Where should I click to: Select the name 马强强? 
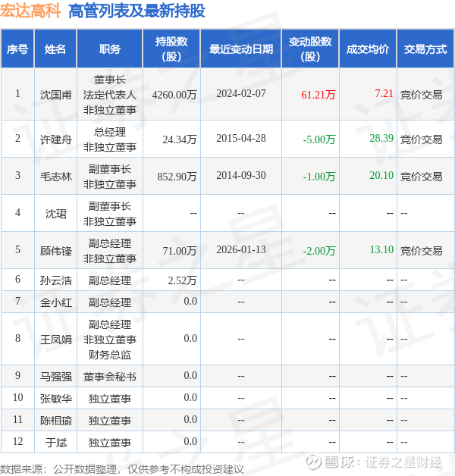click(56, 377)
